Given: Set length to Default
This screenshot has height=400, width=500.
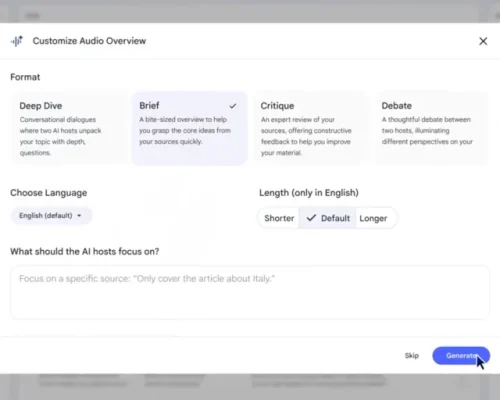Looking at the screenshot, I should (328, 218).
